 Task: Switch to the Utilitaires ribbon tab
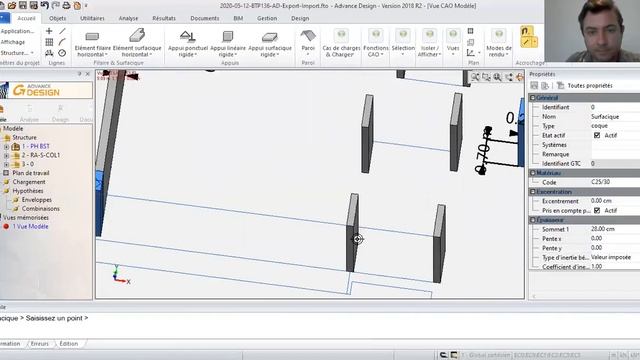tap(92, 18)
